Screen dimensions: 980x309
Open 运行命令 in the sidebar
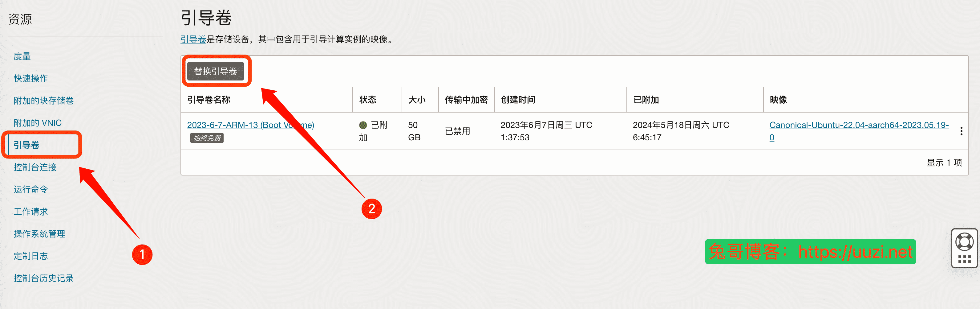(31, 189)
